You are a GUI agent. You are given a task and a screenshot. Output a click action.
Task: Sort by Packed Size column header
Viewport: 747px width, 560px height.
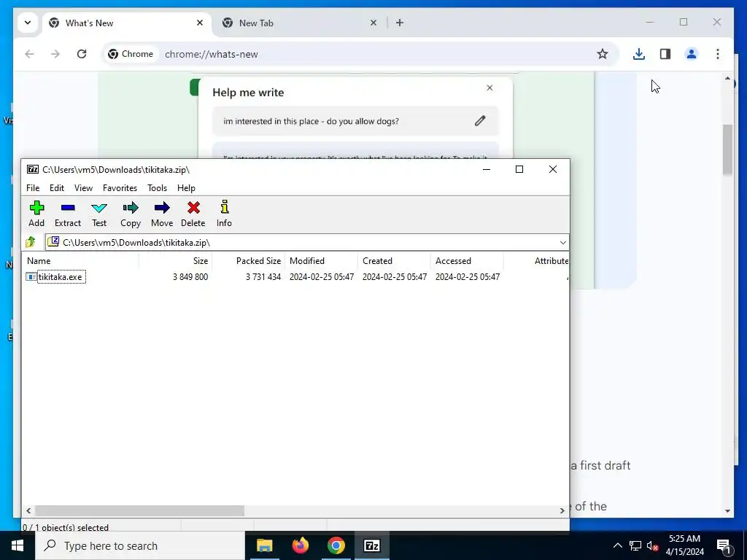(x=248, y=261)
